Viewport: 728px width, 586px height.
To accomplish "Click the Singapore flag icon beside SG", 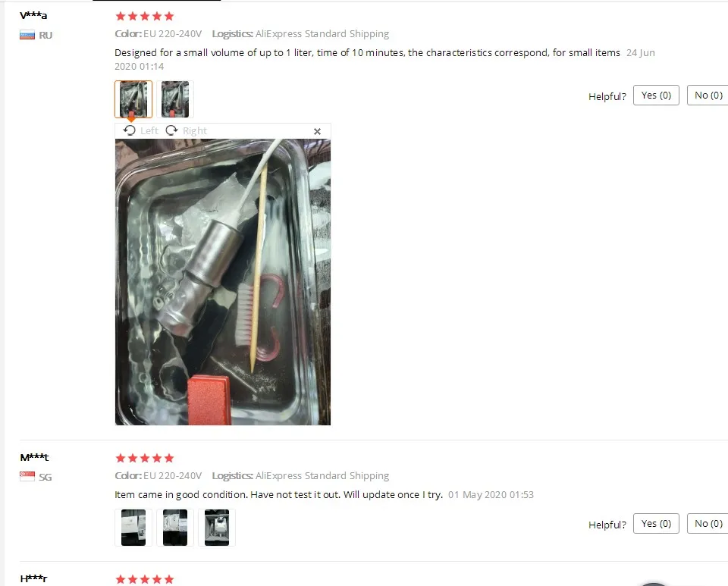I will 27,477.
